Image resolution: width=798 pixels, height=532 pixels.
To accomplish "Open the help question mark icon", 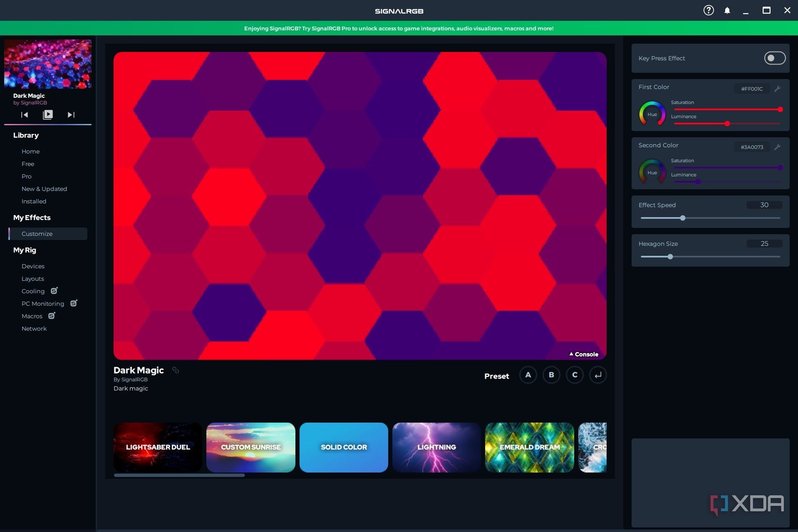I will 708,10.
